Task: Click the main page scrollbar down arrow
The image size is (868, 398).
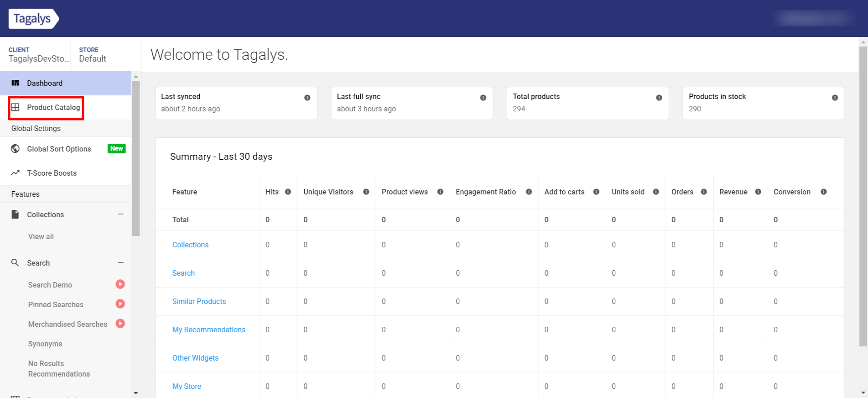Action: click(863, 393)
